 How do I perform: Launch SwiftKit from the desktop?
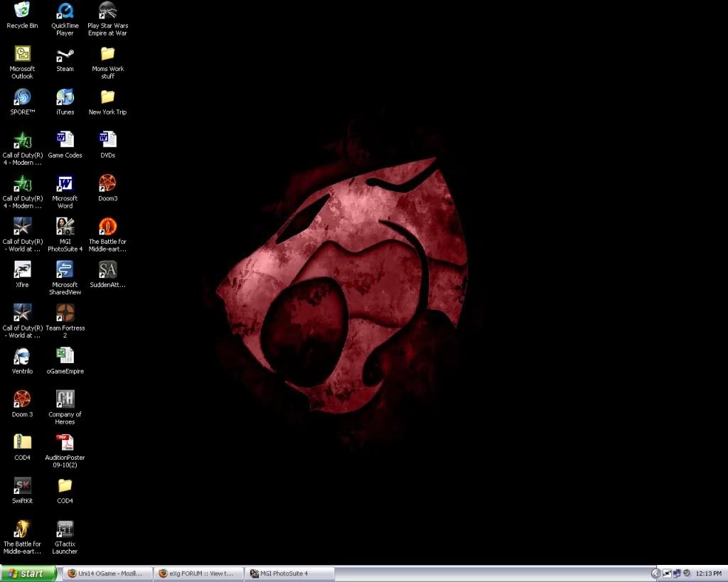[22, 485]
